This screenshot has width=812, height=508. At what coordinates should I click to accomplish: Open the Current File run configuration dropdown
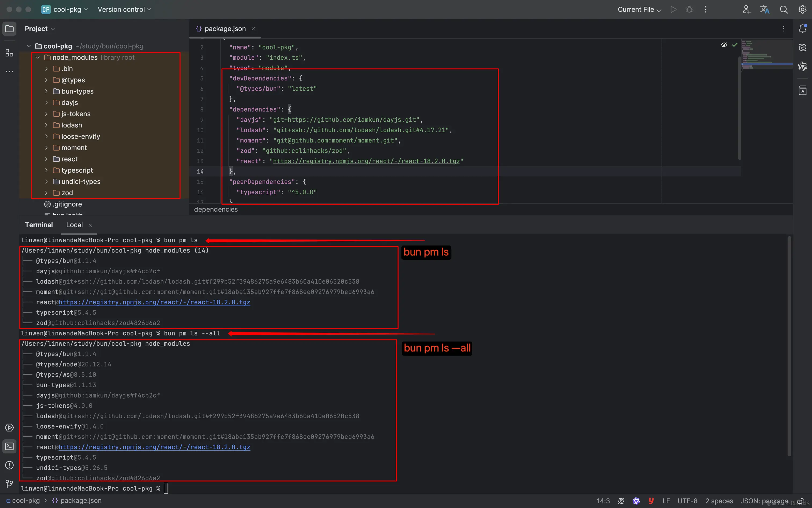(639, 9)
